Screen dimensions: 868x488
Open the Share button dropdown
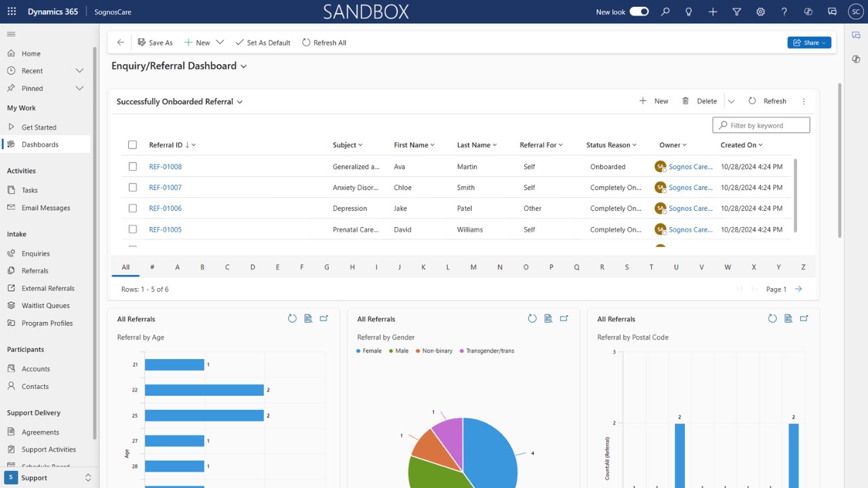click(809, 43)
